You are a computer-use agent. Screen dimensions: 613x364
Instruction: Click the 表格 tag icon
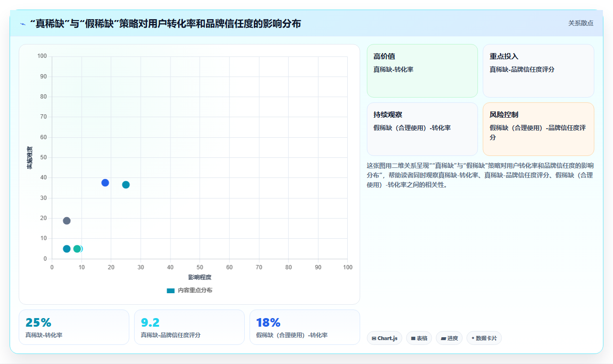413,339
